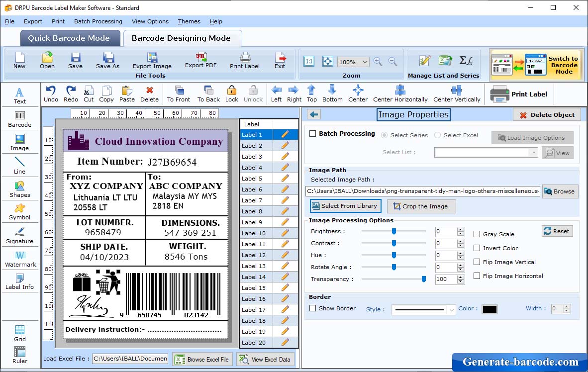Enable Invert Color option

tap(477, 248)
